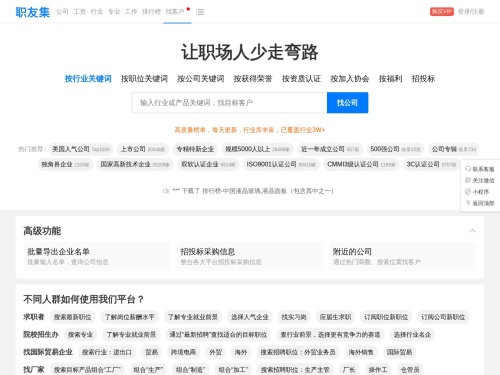Open 专业 in top navigation
The image size is (500, 375).
click(114, 12)
